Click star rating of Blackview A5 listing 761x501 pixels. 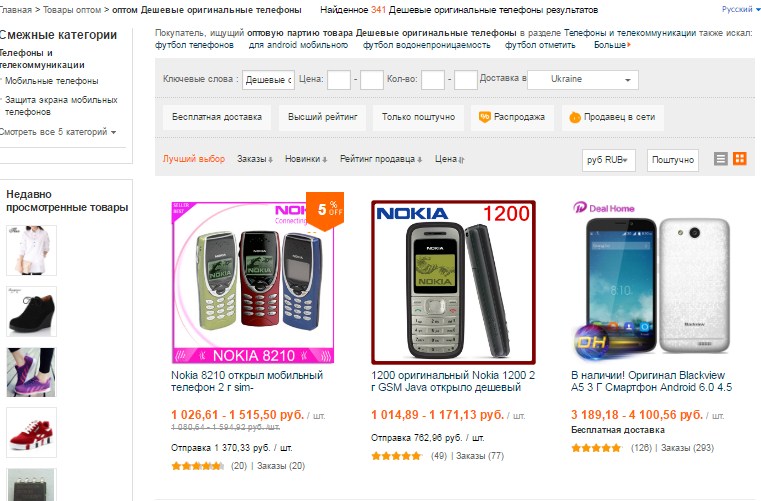click(596, 448)
